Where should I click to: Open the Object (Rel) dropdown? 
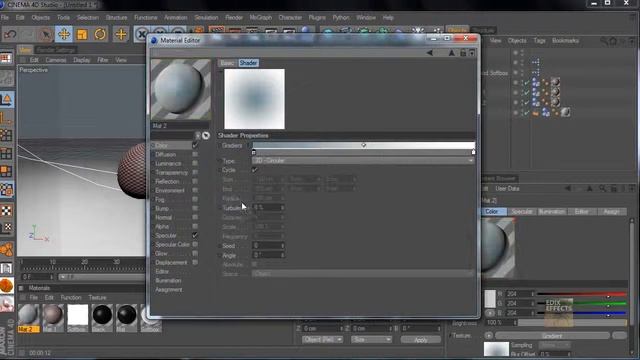[x=322, y=340]
